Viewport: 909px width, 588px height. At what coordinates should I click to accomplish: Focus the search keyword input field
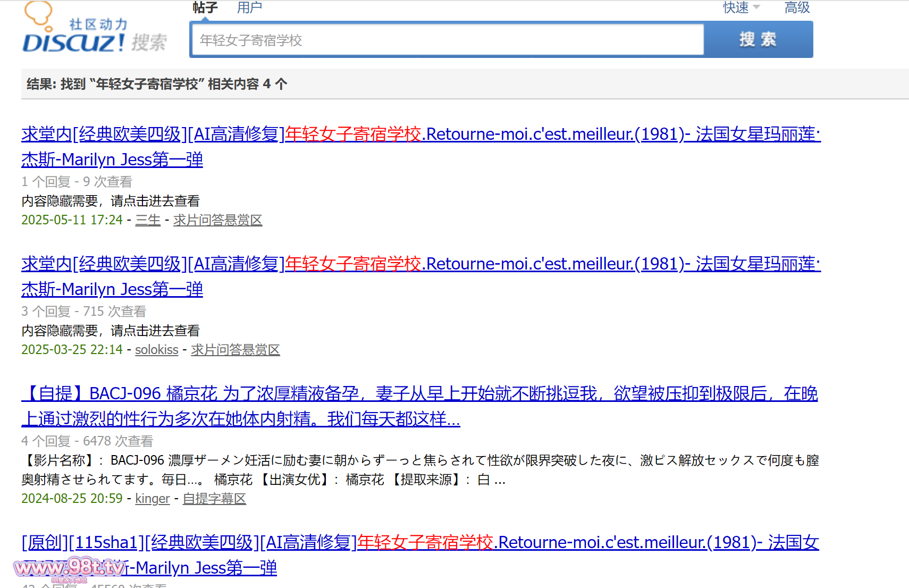tap(448, 40)
